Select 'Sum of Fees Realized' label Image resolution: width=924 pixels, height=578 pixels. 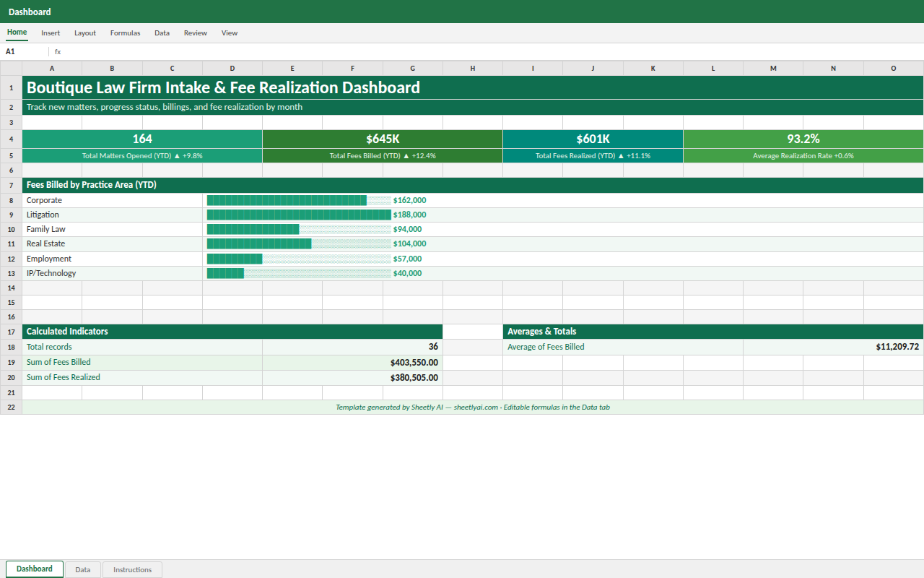(142, 377)
